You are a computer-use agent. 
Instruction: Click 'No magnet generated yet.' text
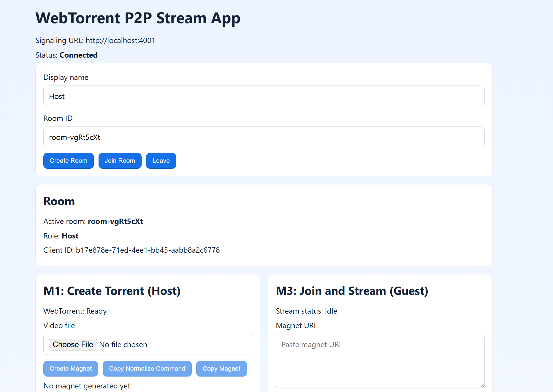88,386
